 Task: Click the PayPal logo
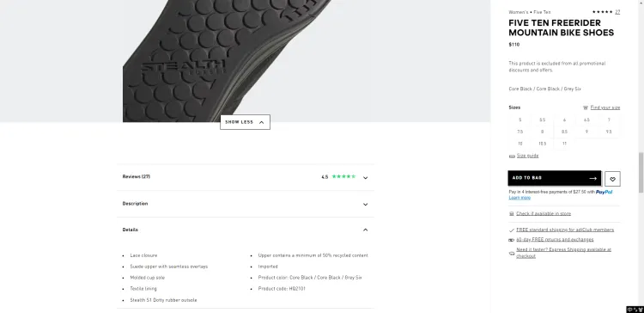tap(605, 192)
